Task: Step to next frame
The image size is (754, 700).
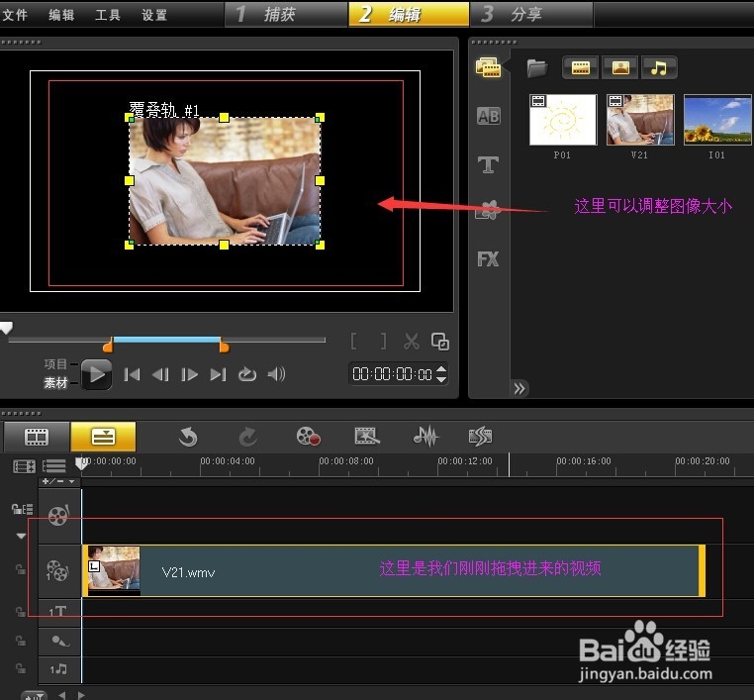Action: (189, 374)
